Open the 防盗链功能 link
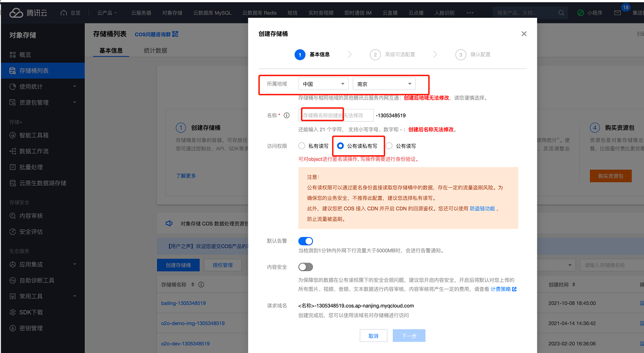The image size is (644, 353). pyautogui.click(x=482, y=209)
